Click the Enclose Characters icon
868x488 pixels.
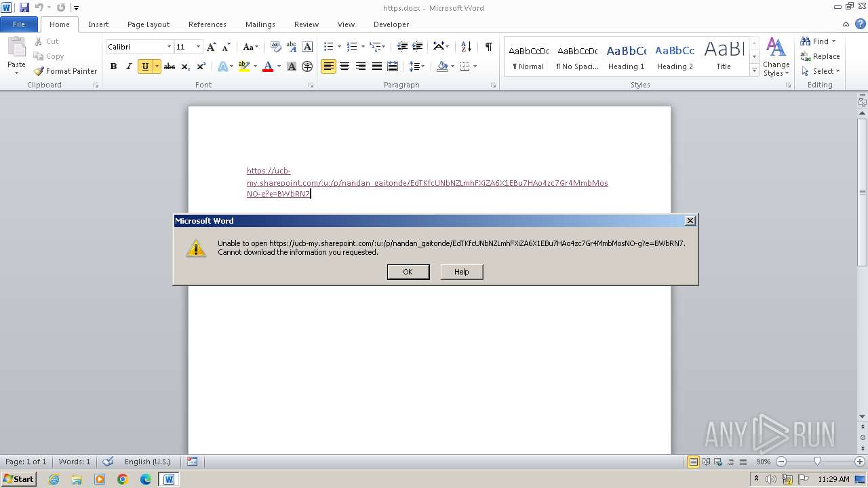[x=307, y=66]
